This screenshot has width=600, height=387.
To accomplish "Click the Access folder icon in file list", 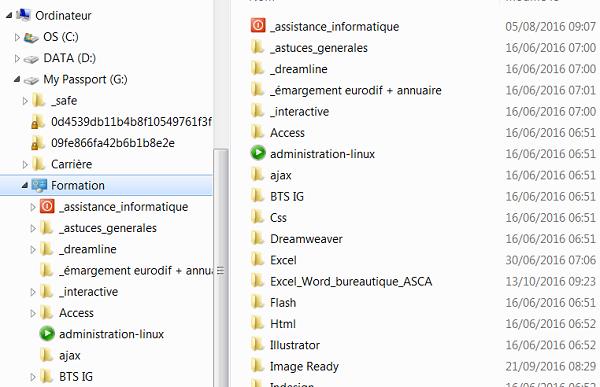I will click(x=258, y=132).
